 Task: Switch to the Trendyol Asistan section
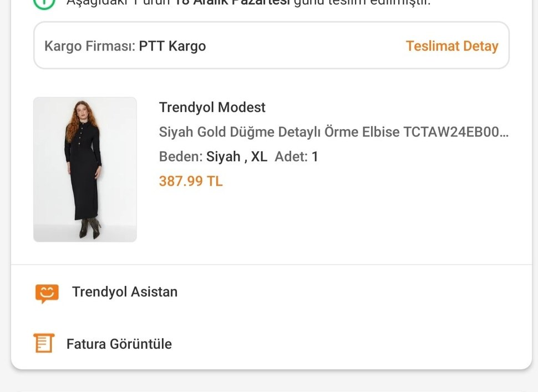pos(124,292)
